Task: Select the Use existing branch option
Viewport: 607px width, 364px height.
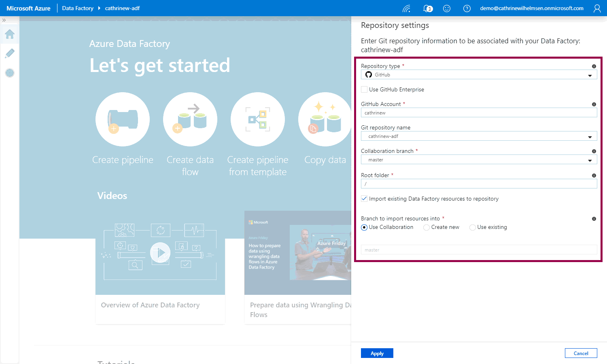Action: click(x=472, y=227)
